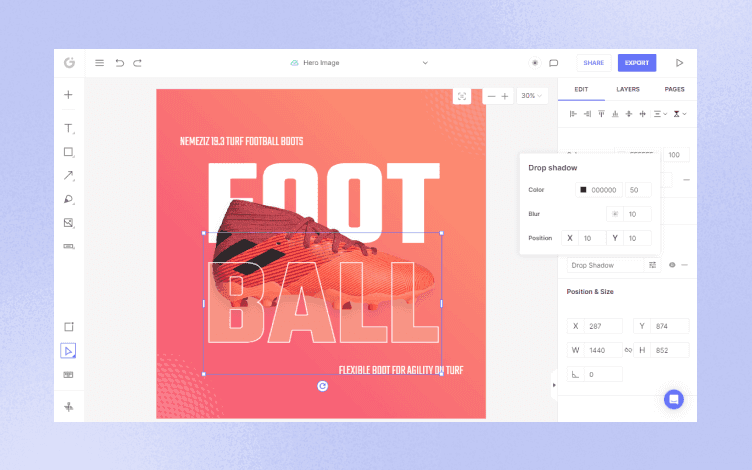
Task: Click the blur icon in the Blur row
Action: coord(615,214)
